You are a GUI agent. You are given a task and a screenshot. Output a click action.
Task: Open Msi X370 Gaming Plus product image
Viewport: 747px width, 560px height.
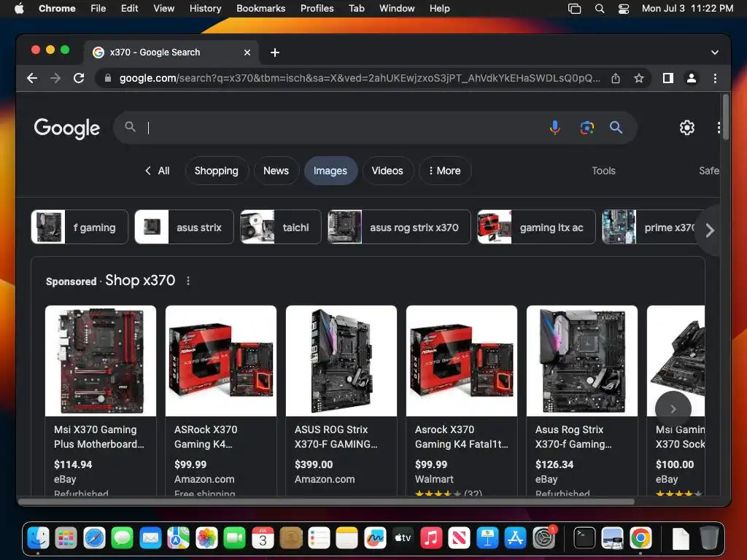[101, 361]
